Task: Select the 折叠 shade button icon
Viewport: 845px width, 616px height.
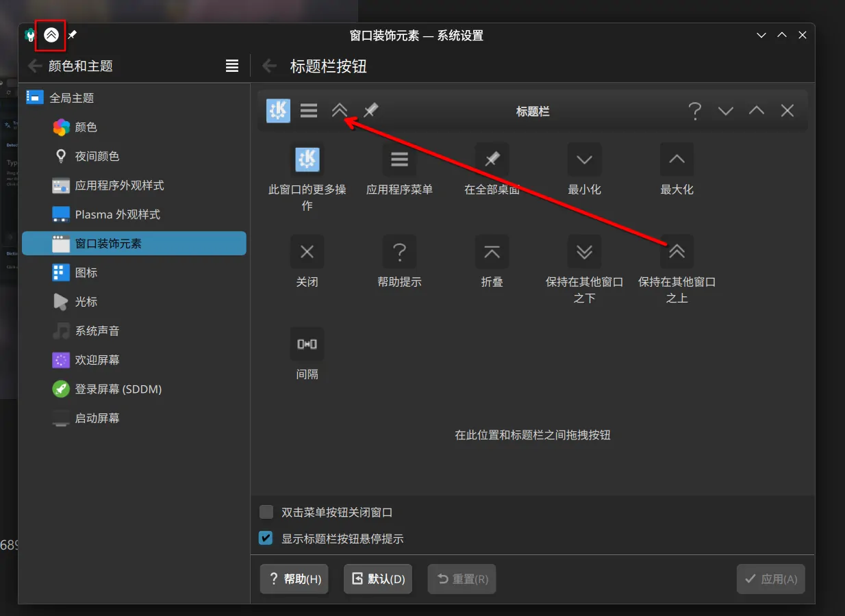Action: pyautogui.click(x=492, y=252)
